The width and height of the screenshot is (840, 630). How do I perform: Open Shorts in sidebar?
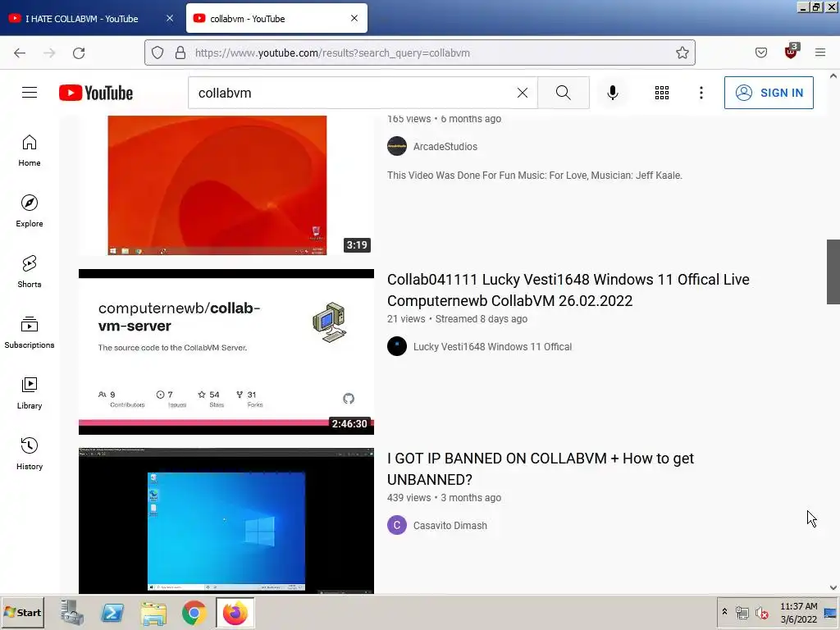click(x=30, y=272)
